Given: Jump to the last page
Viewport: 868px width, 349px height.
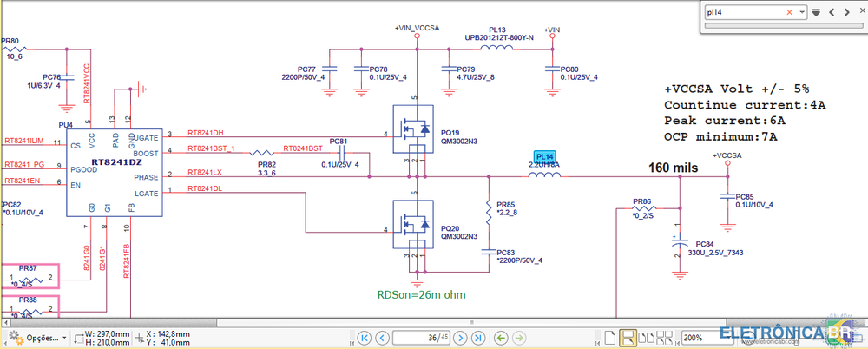Looking at the screenshot, I should tap(478, 337).
